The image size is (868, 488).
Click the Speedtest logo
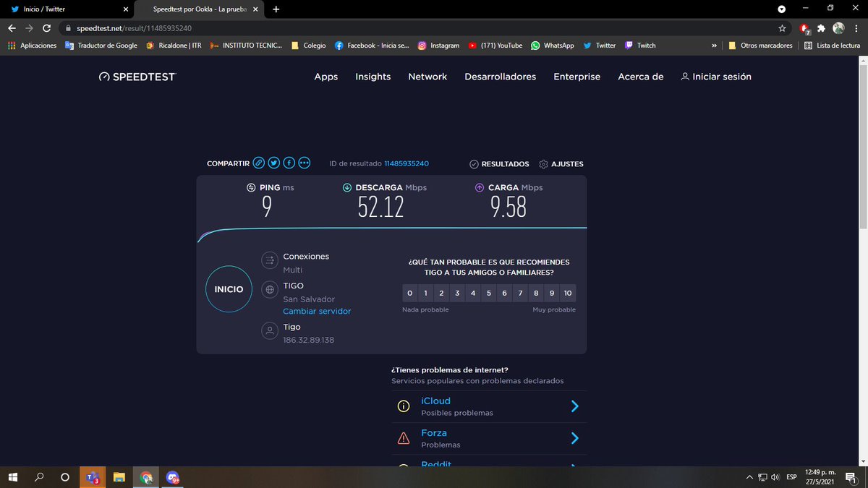click(137, 77)
